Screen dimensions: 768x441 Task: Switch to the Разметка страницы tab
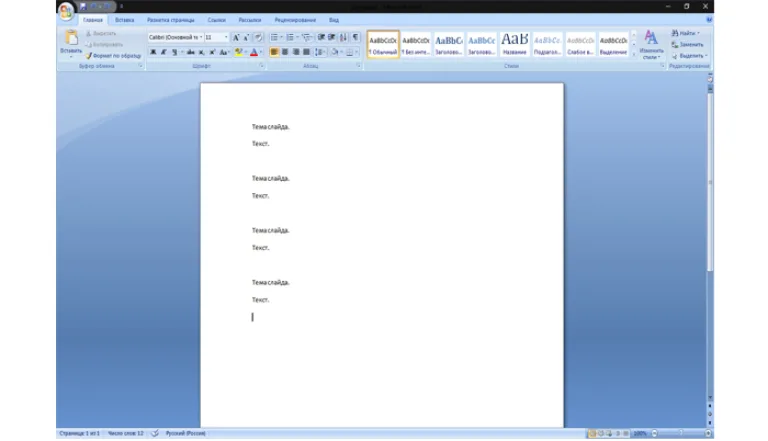point(171,20)
